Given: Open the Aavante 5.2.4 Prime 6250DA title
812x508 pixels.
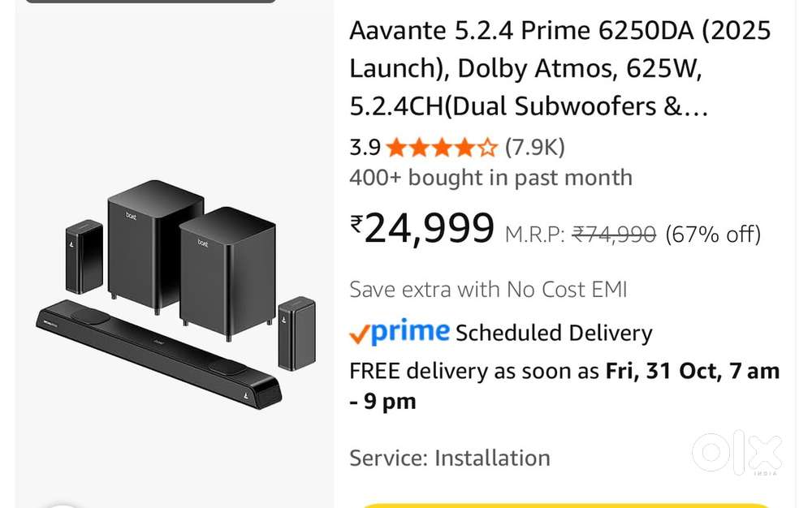Looking at the screenshot, I should point(559,69).
